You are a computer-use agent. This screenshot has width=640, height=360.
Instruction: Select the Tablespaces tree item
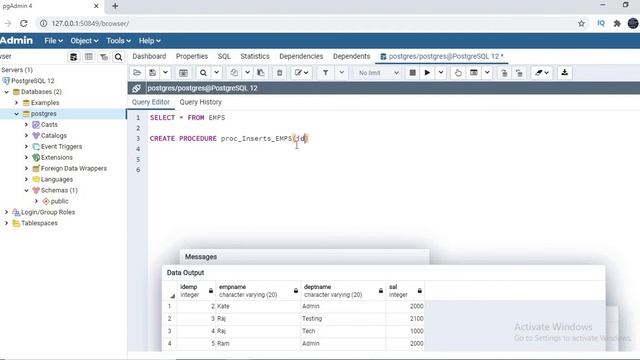pos(39,223)
